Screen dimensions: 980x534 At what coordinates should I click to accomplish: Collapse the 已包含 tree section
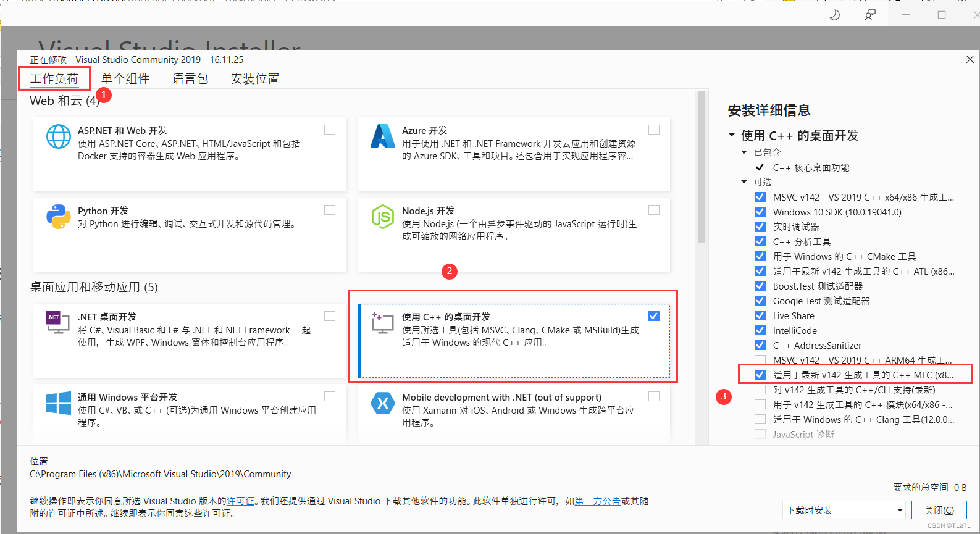pyautogui.click(x=744, y=152)
